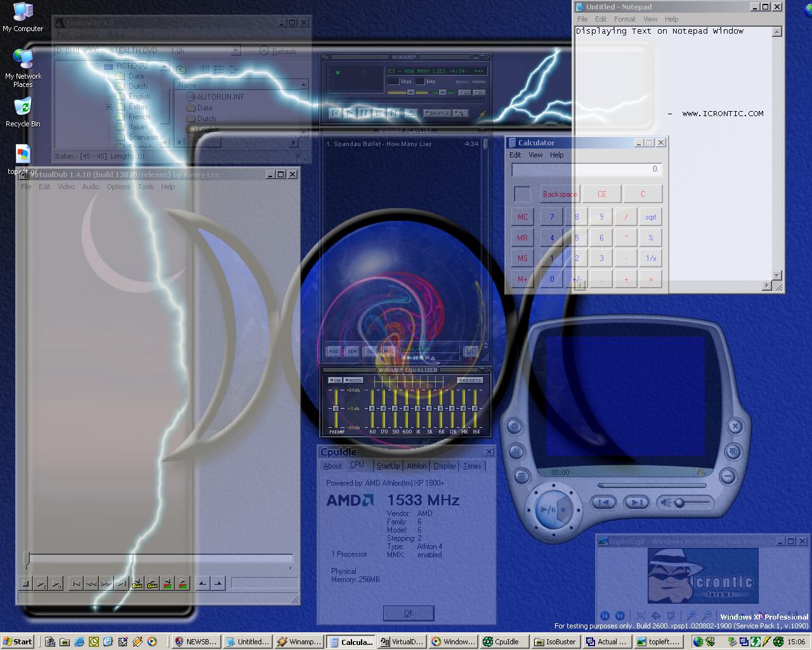Select AUTORUN.INF file in IsoBuster list
The width and height of the screenshot is (812, 650).
coord(214,97)
